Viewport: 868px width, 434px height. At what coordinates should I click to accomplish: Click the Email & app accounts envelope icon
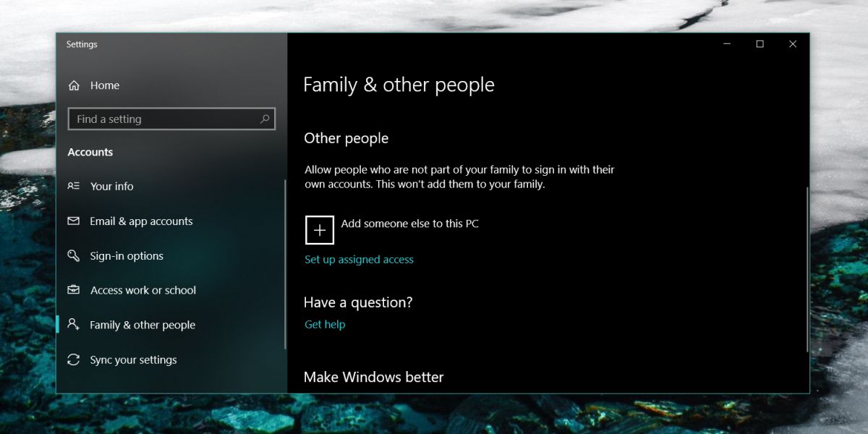[73, 221]
